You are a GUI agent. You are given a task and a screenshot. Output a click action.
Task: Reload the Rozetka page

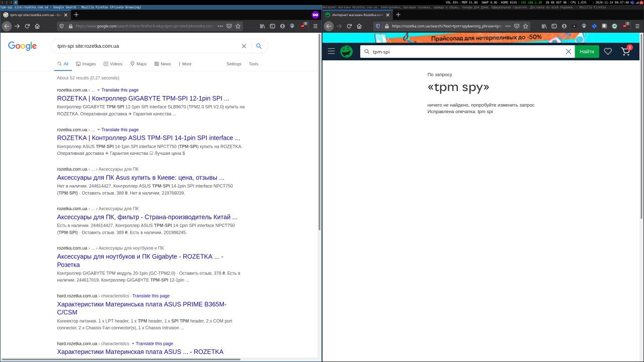pos(349,26)
